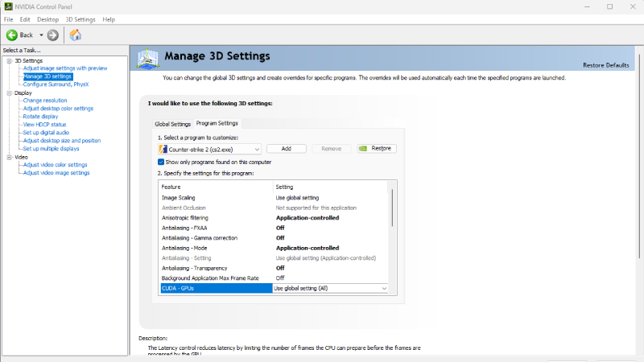Open Set up digital audio task

tap(46, 133)
